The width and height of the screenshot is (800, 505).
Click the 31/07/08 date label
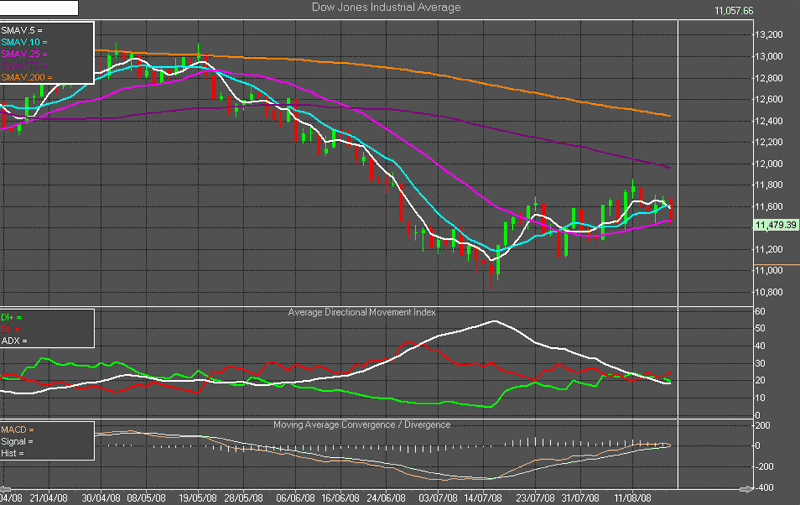click(581, 498)
